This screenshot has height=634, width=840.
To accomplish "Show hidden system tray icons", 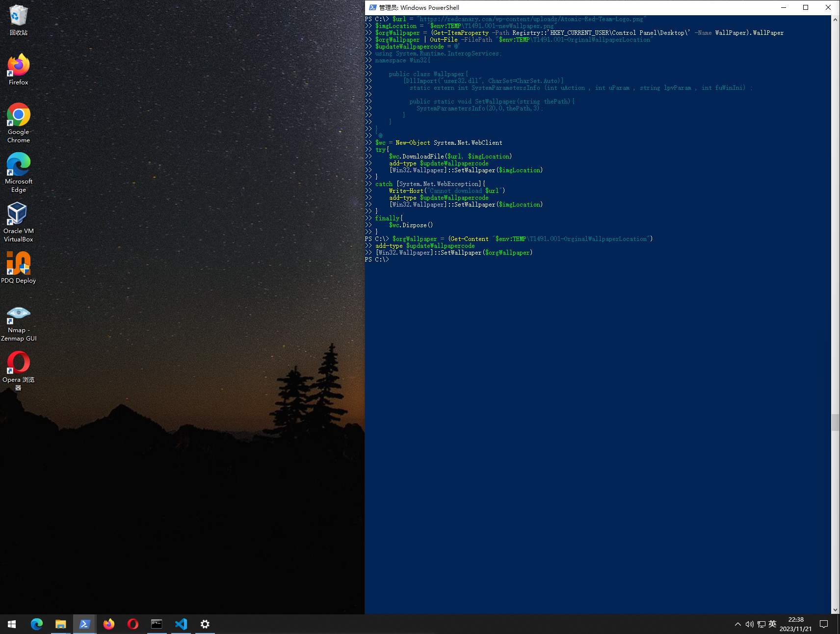I will pos(737,624).
